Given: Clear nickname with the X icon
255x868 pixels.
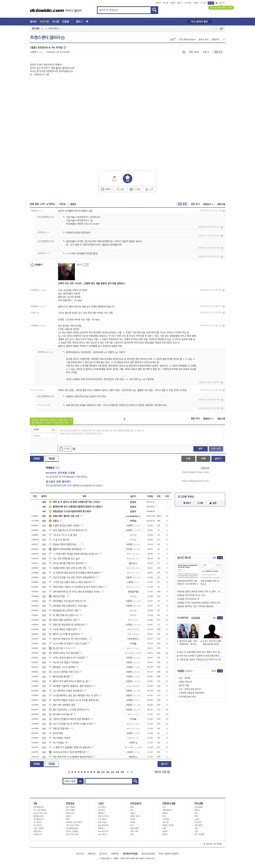Looking at the screenshot, I should pyautogui.click(x=53, y=430).
